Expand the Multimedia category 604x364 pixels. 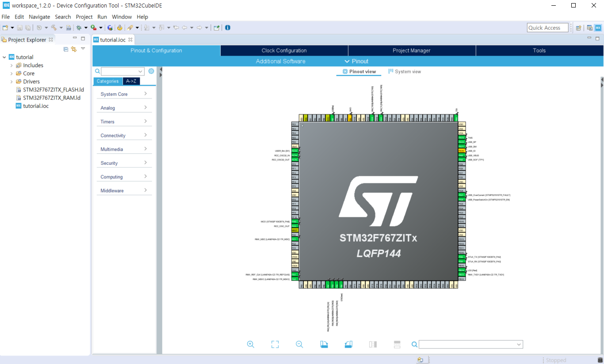(x=124, y=149)
